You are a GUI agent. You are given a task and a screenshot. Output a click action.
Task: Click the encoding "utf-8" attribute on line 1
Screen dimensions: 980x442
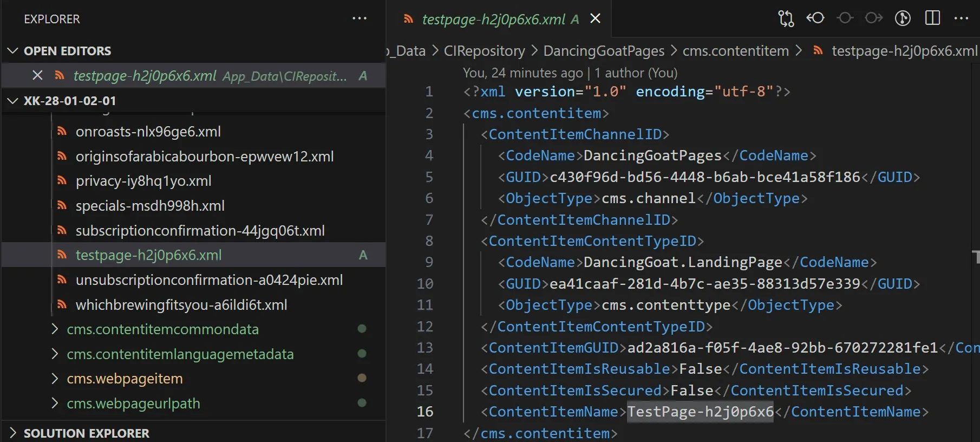pos(705,92)
